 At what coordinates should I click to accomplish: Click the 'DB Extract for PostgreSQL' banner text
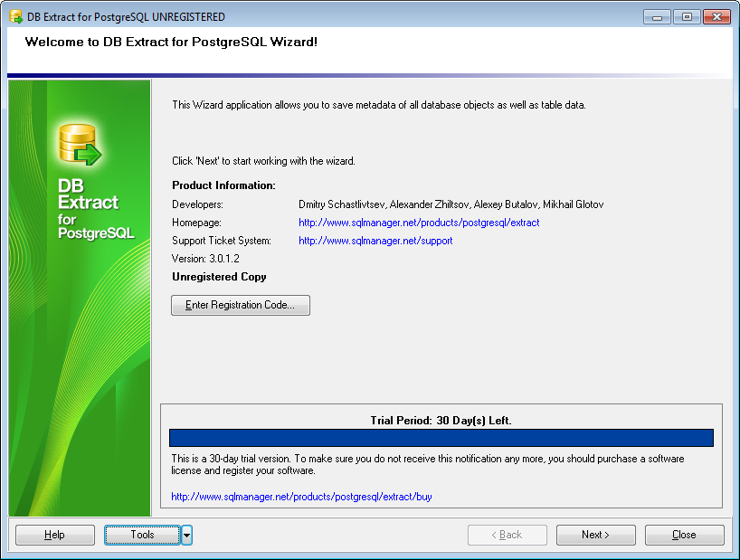pos(95,208)
